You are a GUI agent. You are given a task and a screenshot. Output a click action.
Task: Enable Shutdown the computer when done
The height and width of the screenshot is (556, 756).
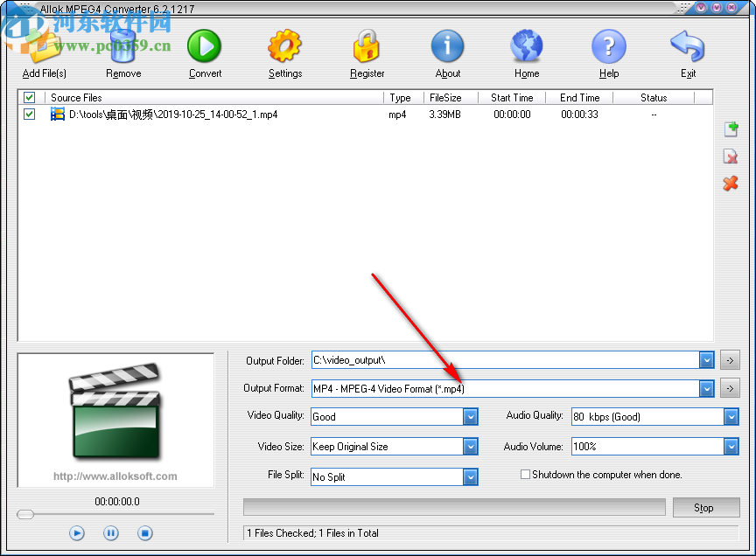(525, 475)
